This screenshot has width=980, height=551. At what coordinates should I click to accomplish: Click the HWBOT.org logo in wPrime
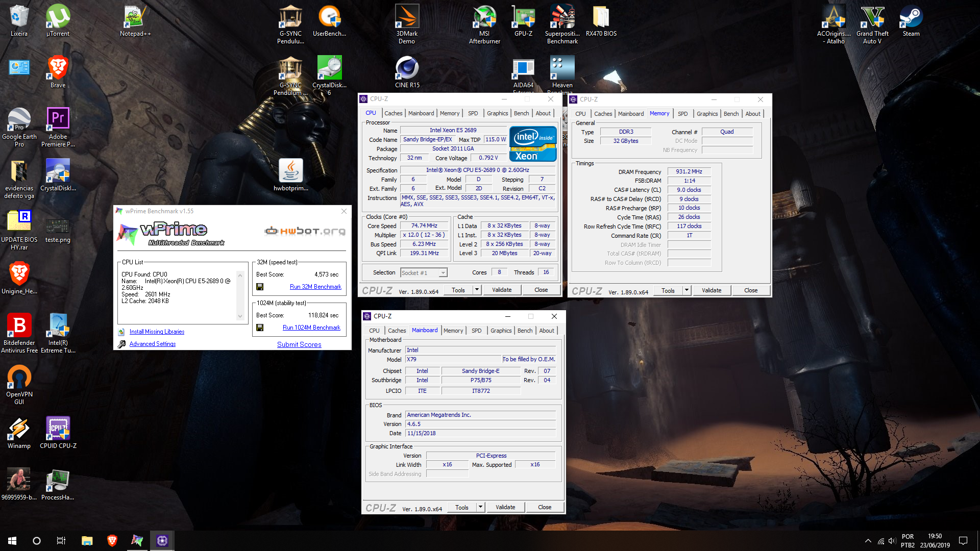click(305, 231)
